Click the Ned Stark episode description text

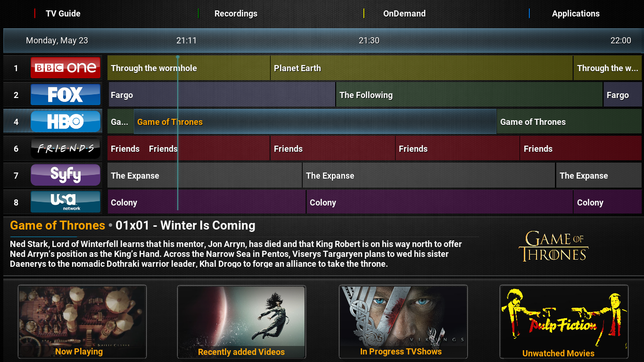[236, 254]
